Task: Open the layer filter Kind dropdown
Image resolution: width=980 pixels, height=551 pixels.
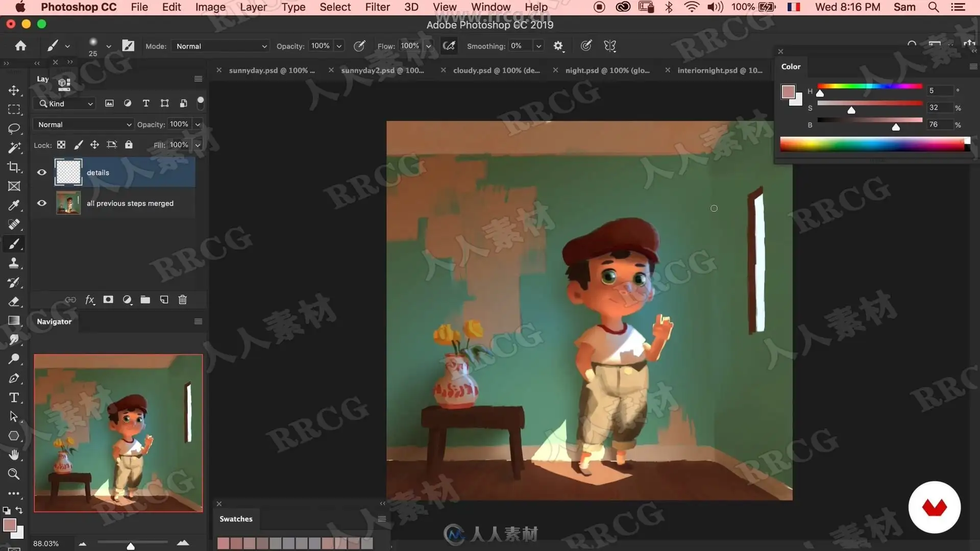Action: (x=64, y=104)
